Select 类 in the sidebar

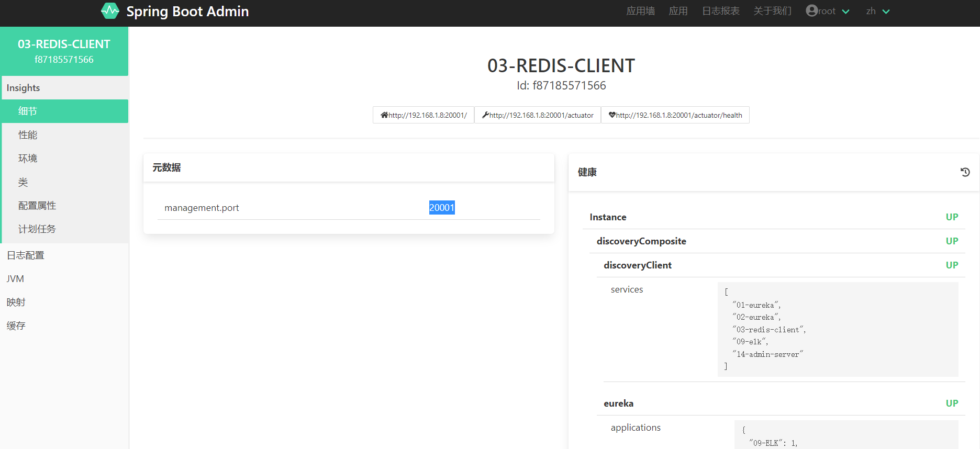click(65, 182)
